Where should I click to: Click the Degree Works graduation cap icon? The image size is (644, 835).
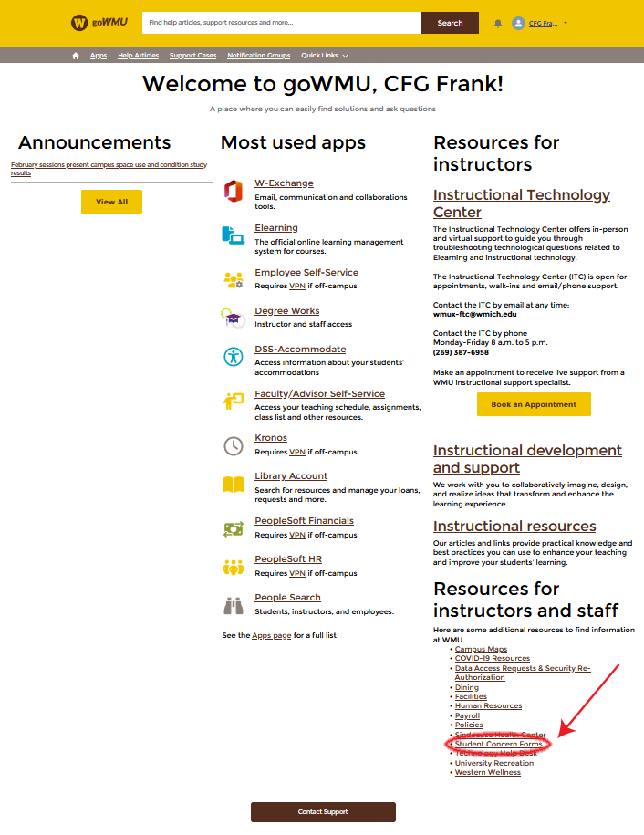pos(233,318)
